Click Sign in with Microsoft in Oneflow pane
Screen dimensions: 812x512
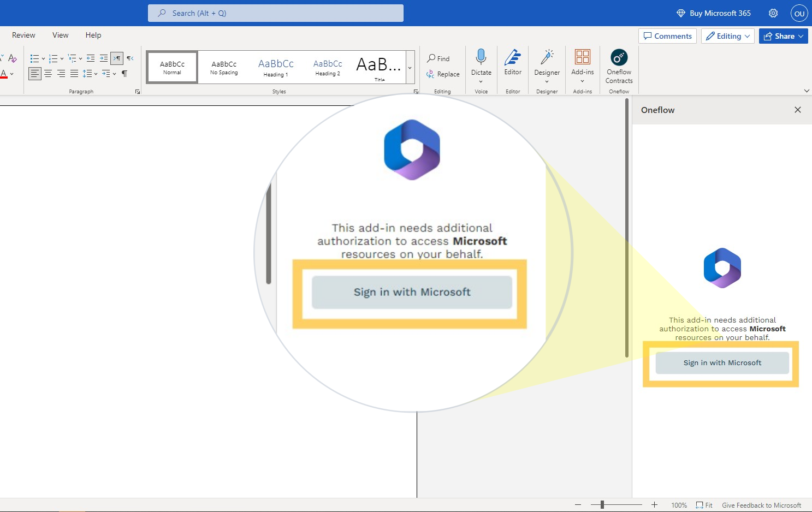pyautogui.click(x=722, y=363)
